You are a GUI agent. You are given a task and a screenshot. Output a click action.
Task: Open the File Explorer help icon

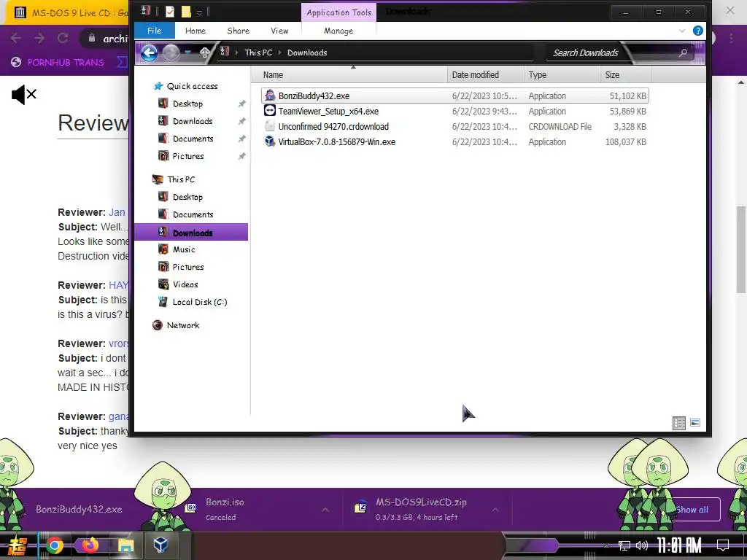pyautogui.click(x=698, y=31)
